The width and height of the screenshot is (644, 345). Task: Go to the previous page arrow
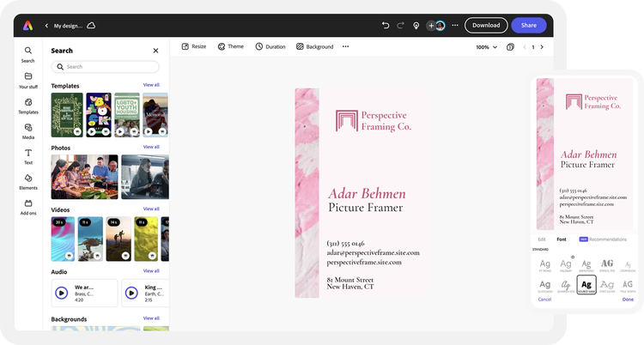[x=525, y=47]
